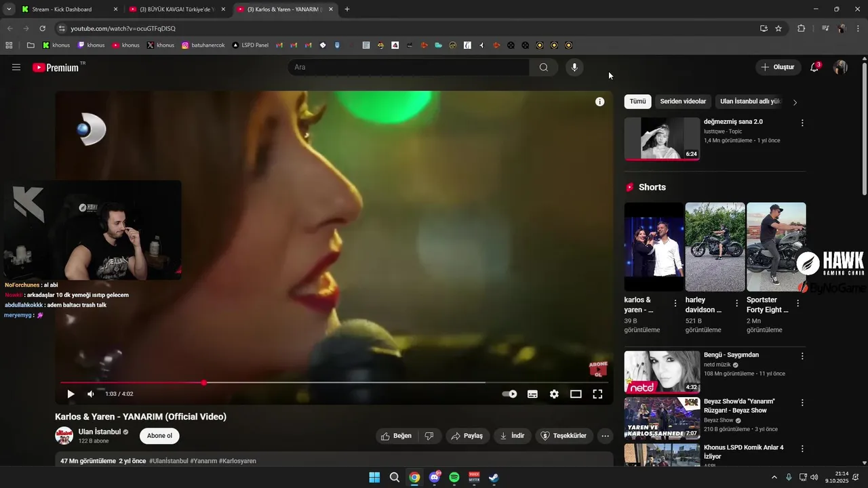Screen dimensions: 868x488
Task: Open the YouTube hamburger guide menu
Action: pyautogui.click(x=16, y=67)
